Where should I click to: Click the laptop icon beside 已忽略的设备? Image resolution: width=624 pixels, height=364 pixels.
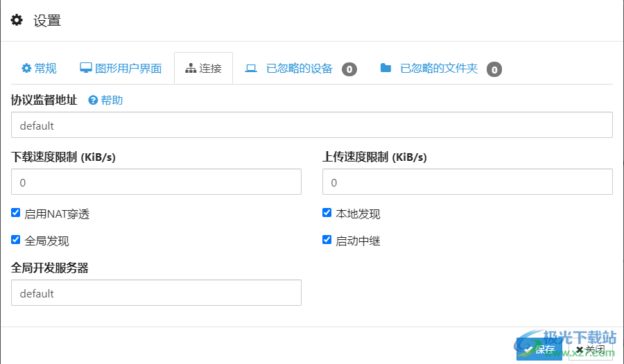(251, 69)
